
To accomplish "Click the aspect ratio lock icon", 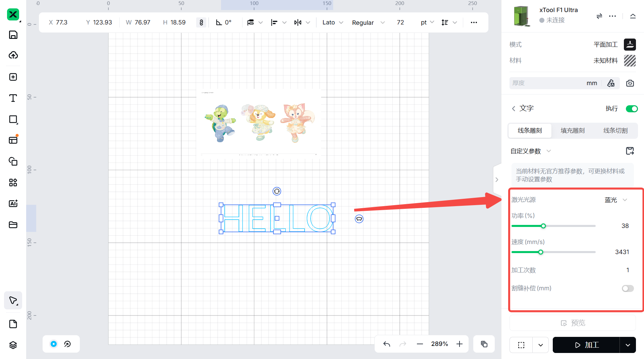I will [201, 22].
